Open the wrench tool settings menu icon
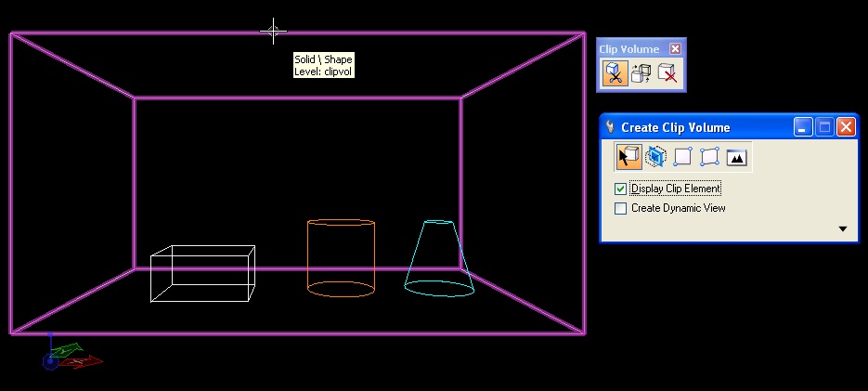The height and width of the screenshot is (391, 868). (610, 127)
